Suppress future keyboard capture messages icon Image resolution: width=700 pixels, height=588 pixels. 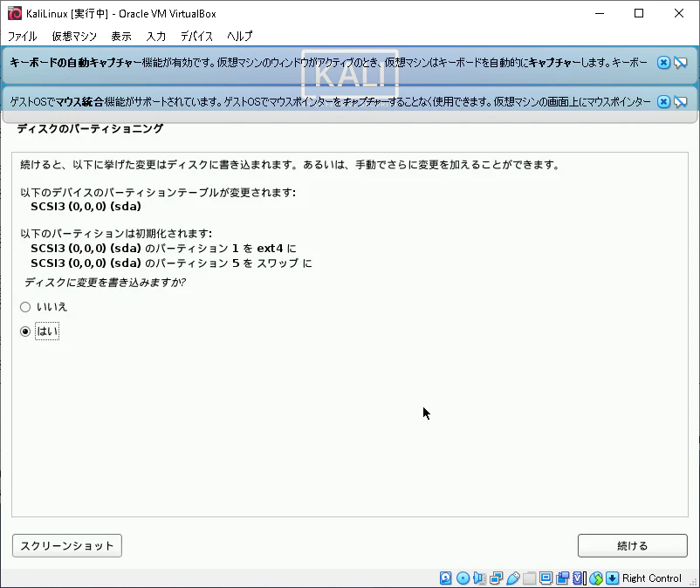680,63
